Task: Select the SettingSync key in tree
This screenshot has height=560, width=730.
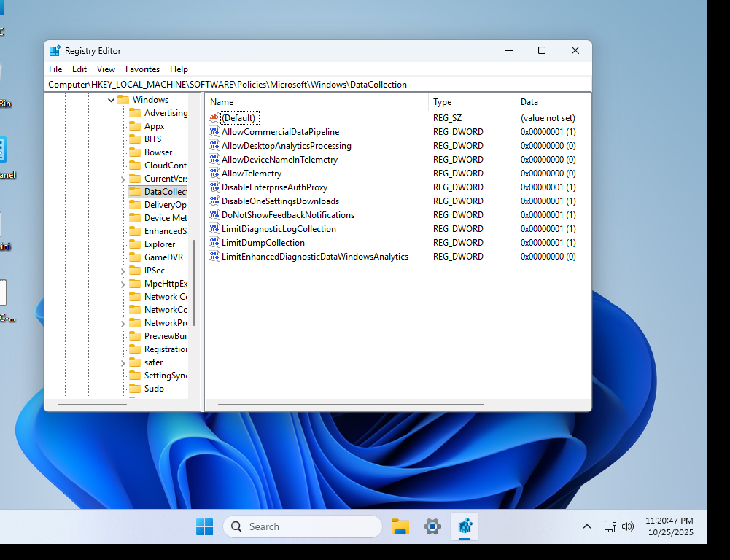Action: click(166, 376)
